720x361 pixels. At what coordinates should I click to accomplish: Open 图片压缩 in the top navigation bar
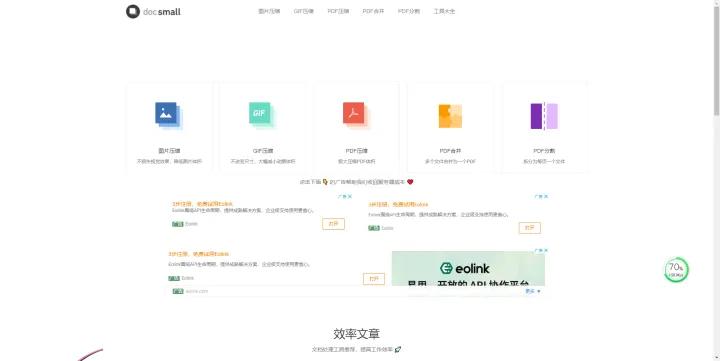(x=269, y=11)
